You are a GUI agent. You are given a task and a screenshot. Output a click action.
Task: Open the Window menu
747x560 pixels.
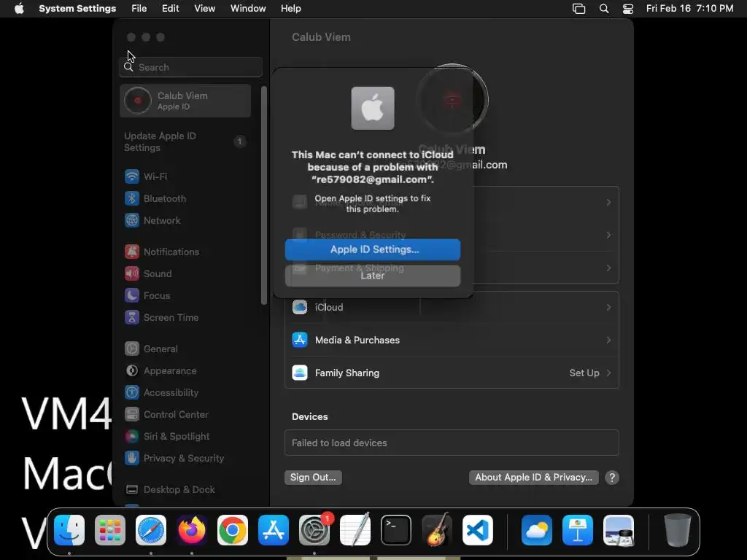(248, 9)
